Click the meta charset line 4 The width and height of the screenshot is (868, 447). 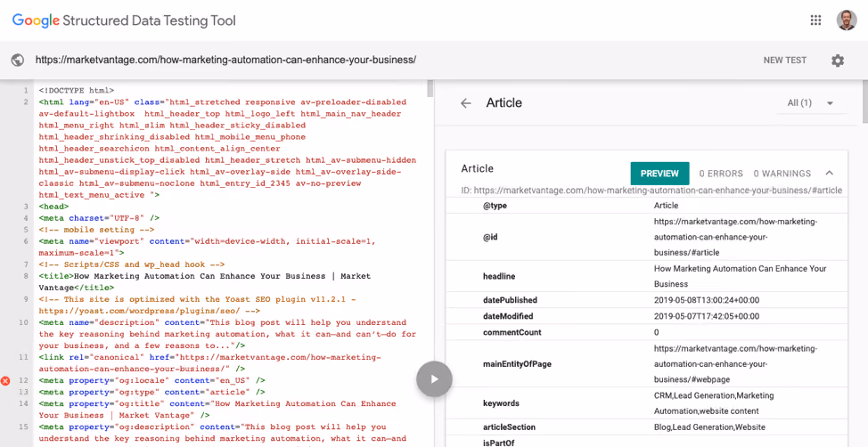(99, 218)
